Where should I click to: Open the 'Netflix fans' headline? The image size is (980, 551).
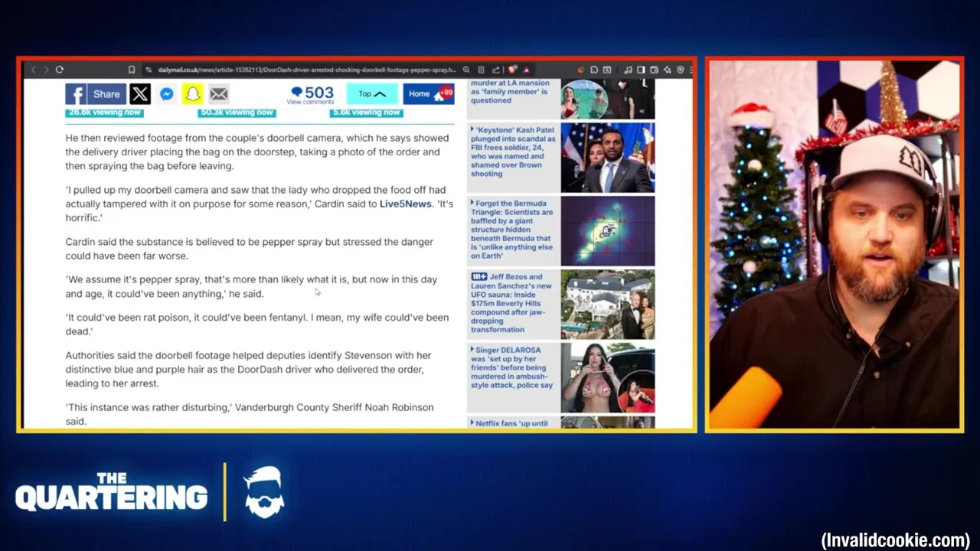point(511,423)
